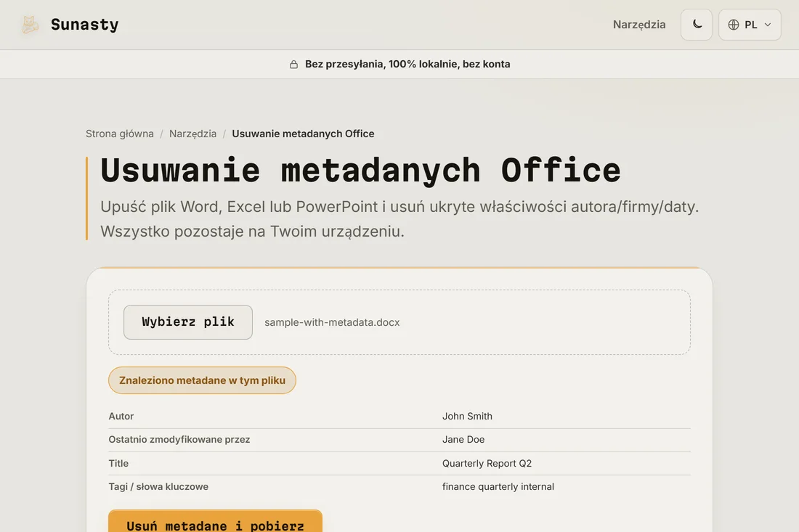Screen dimensions: 799x532
Task: Click Usuwanie metadanych Office breadcrumb
Action: pyautogui.click(x=303, y=134)
